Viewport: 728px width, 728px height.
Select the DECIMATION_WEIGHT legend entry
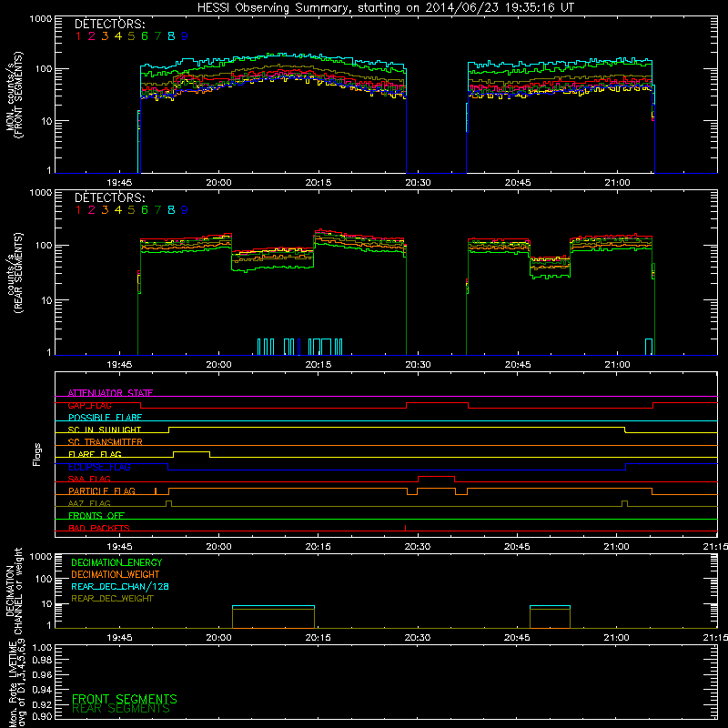point(116,575)
